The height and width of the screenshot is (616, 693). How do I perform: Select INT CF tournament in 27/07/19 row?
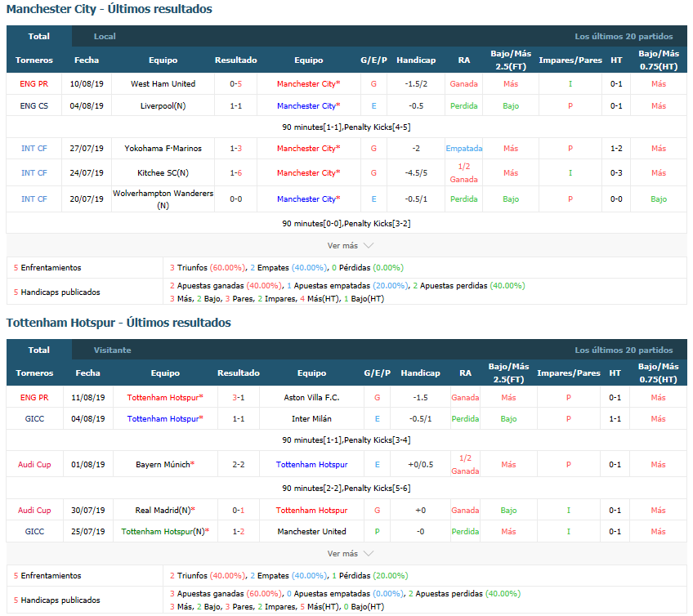tap(34, 149)
